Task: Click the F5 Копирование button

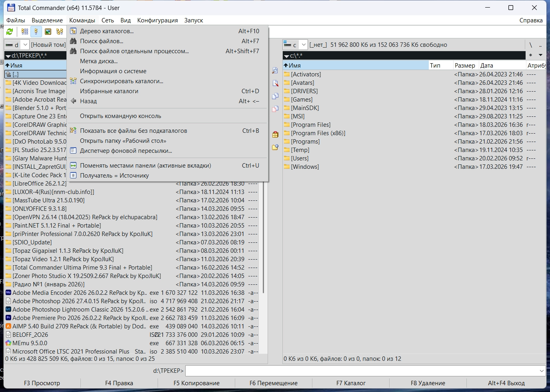Action: (196, 383)
